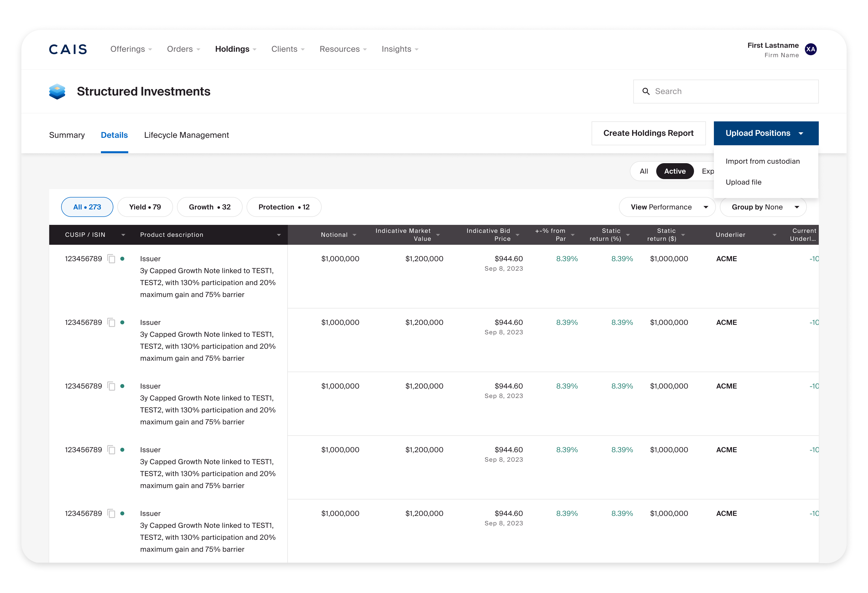The height and width of the screenshot is (593, 868).
Task: Switch to the Lifecycle Management tab
Action: [186, 135]
